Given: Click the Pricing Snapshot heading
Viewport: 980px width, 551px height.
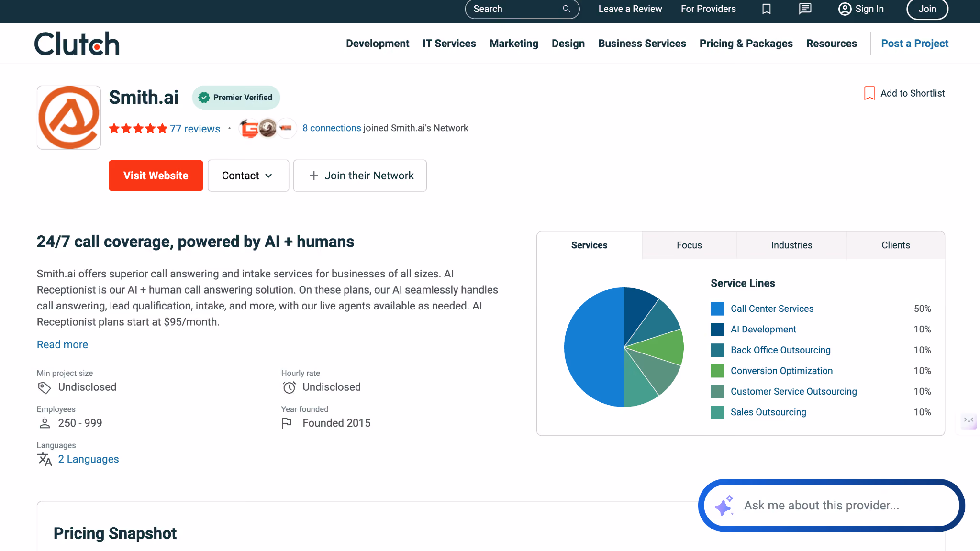Looking at the screenshot, I should pos(115,533).
